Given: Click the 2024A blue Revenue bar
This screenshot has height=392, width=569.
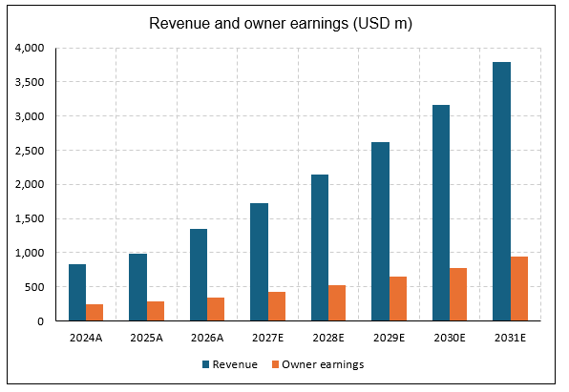Looking at the screenshot, I should point(77,293).
